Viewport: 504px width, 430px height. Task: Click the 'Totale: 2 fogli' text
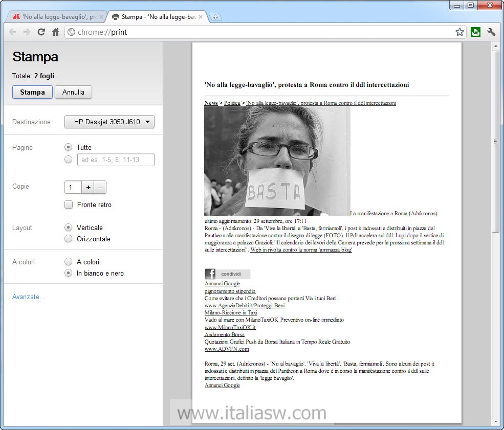[x=33, y=76]
